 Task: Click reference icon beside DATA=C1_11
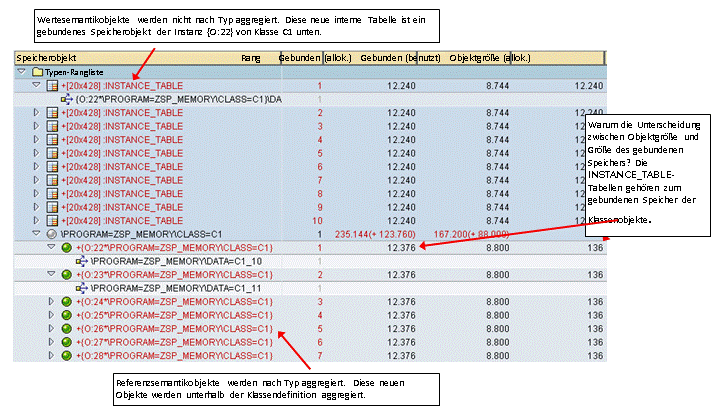click(x=82, y=288)
